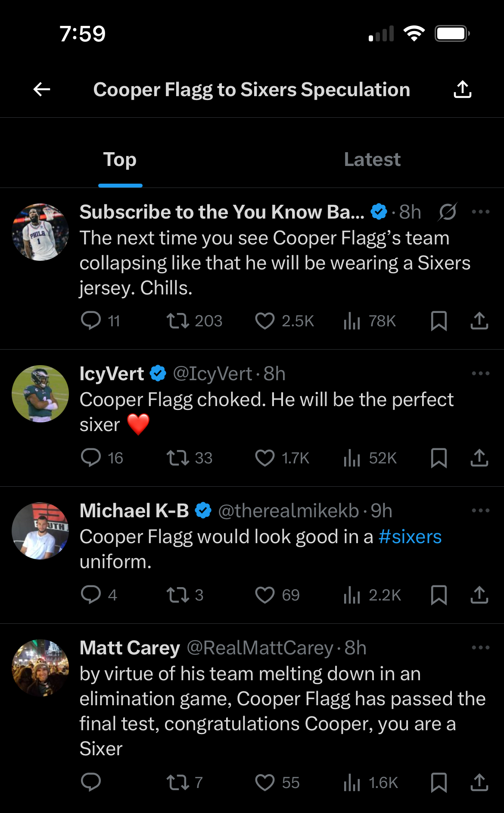504x813 pixels.
Task: View analytics on Michael K-B's post
Action: click(352, 595)
